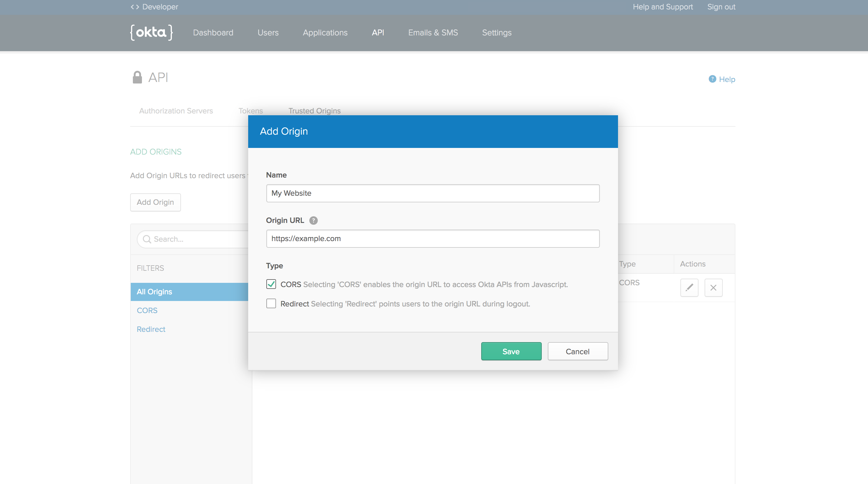This screenshot has width=868, height=484.
Task: Click the Add Origin button on main page
Action: [x=156, y=202]
